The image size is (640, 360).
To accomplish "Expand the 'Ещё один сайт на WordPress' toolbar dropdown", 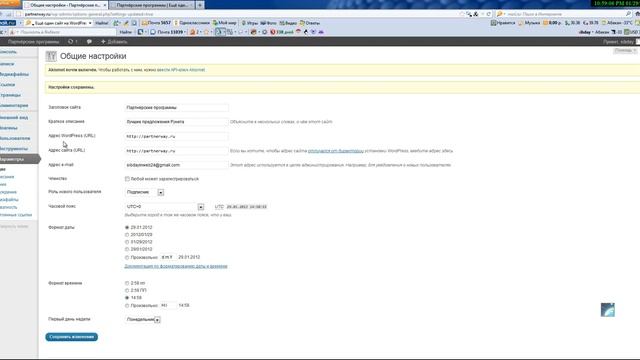I will [x=90, y=23].
